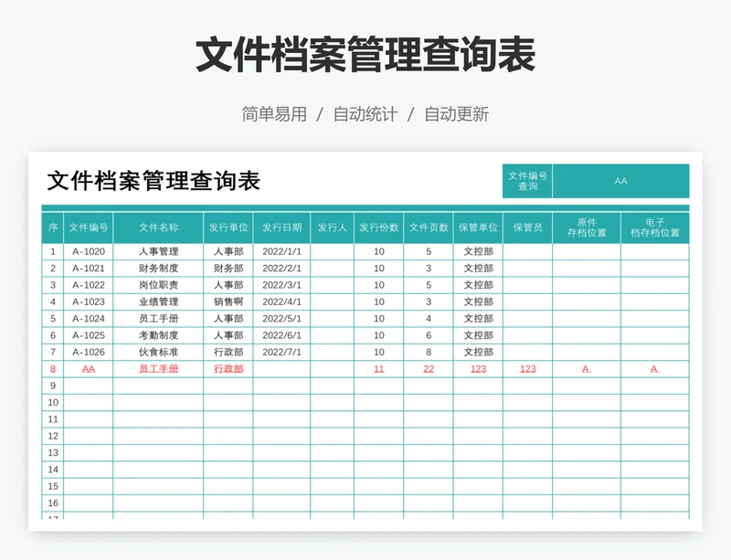Select page count 6 in row A-1025
731x560 pixels.
click(x=429, y=335)
